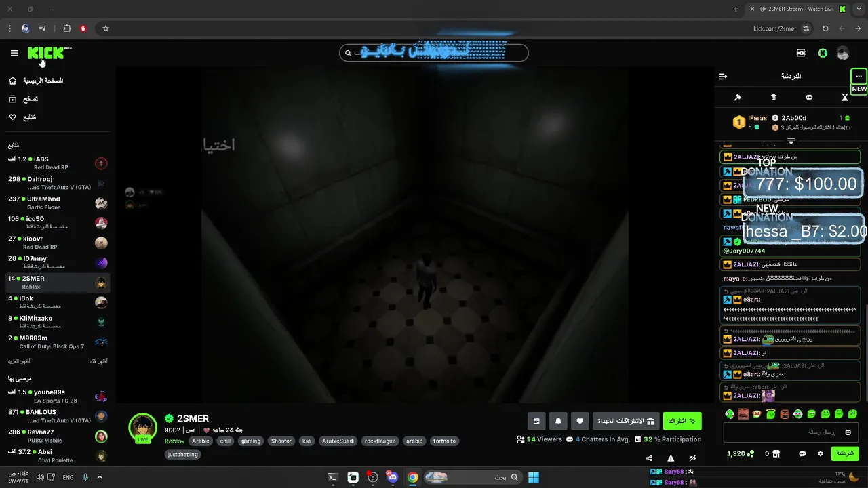
Task: Select the Shooter tag
Action: 281,441
